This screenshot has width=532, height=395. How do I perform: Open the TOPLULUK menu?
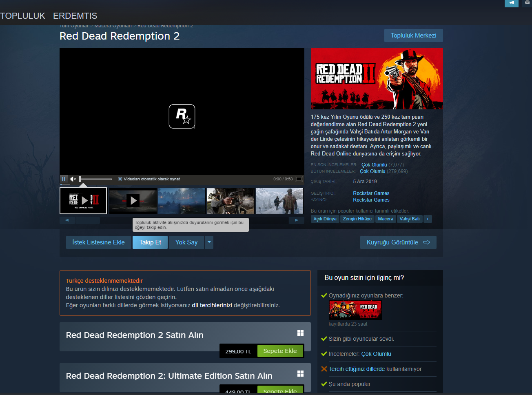point(23,16)
